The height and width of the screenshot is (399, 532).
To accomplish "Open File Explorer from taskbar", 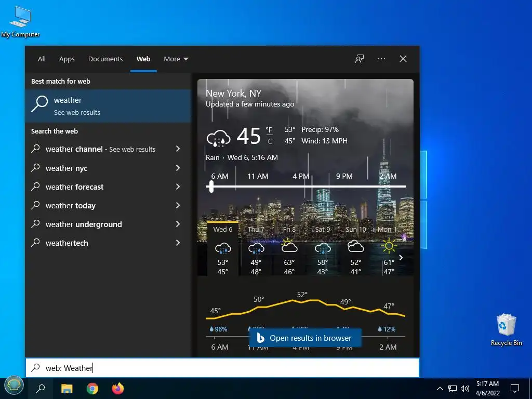I will (x=67, y=388).
